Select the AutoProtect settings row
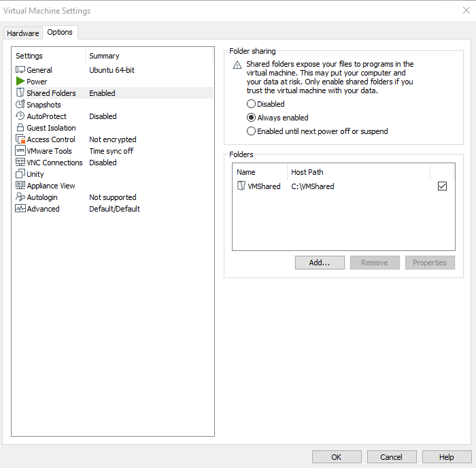 (114, 116)
